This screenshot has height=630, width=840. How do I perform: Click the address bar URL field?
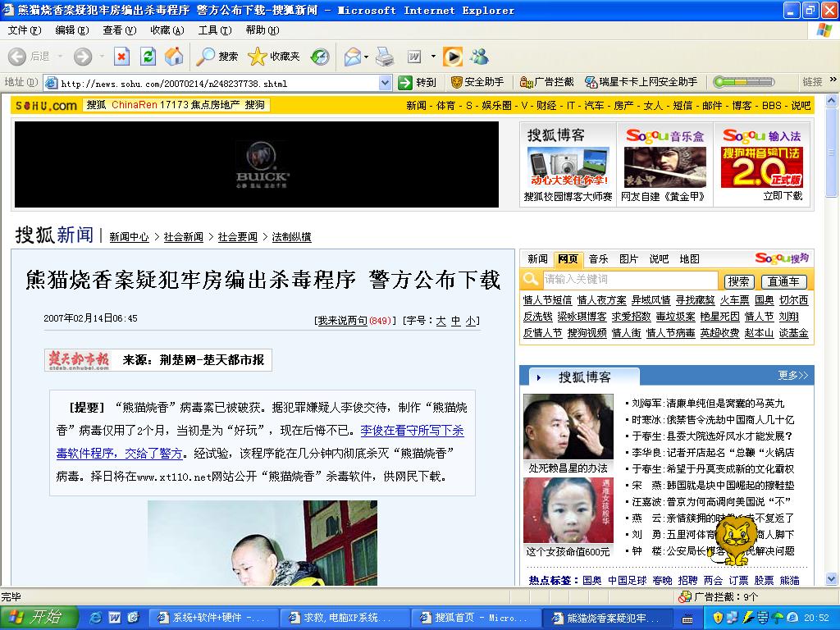tap(218, 83)
